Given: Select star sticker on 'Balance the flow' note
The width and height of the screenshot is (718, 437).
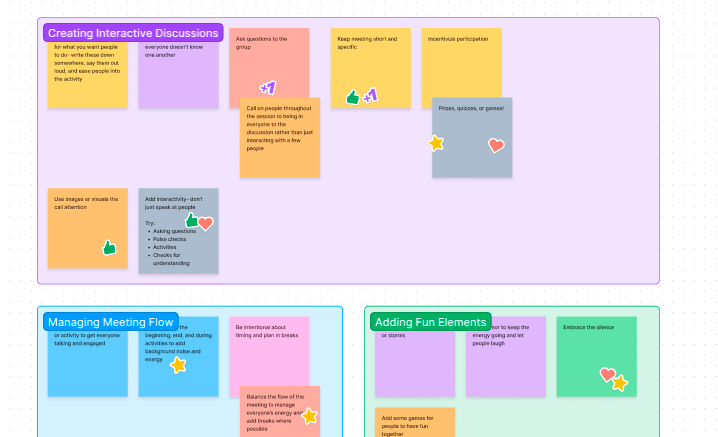Looking at the screenshot, I should point(310,416).
